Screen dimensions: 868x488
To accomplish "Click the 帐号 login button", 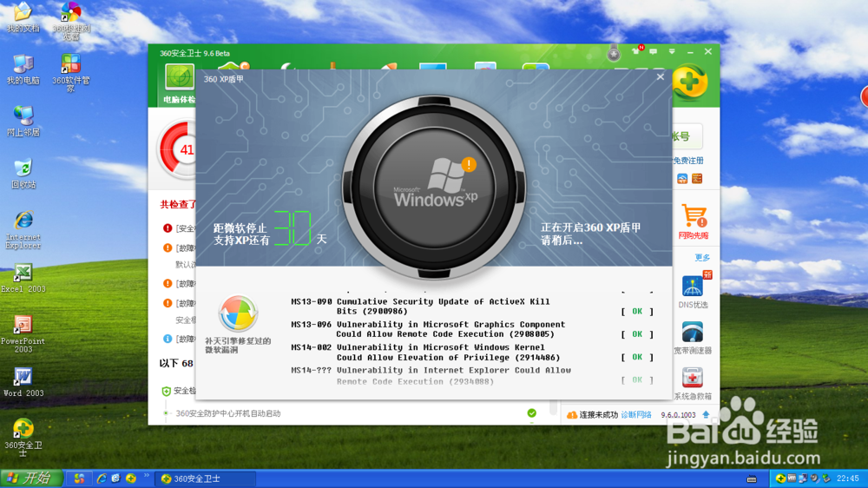I will [687, 136].
